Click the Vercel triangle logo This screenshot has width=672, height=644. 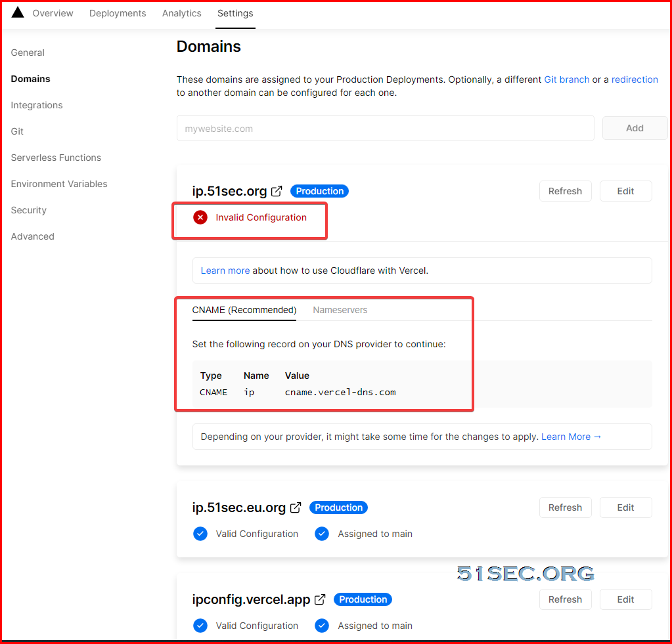click(x=18, y=12)
